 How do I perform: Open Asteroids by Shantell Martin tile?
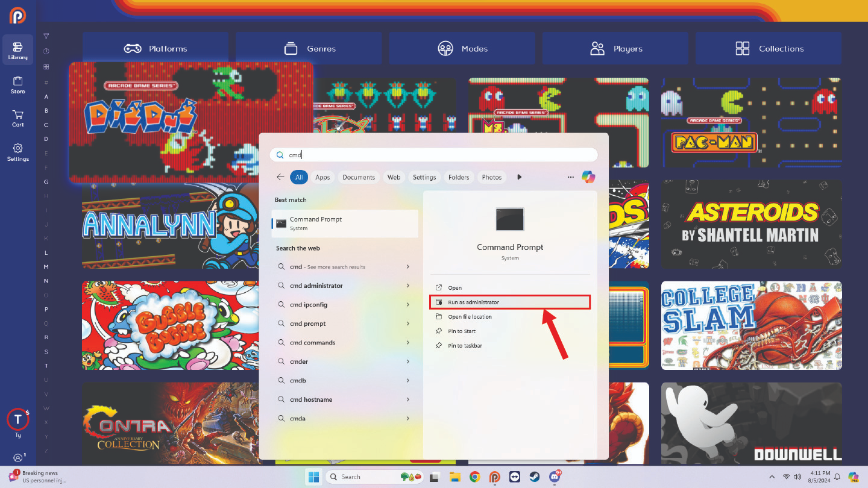pyautogui.click(x=752, y=224)
